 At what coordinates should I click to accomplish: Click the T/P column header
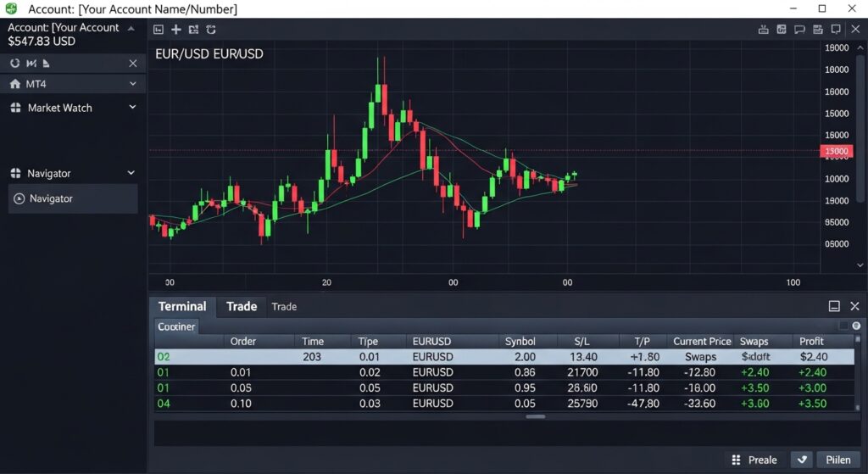click(x=643, y=341)
